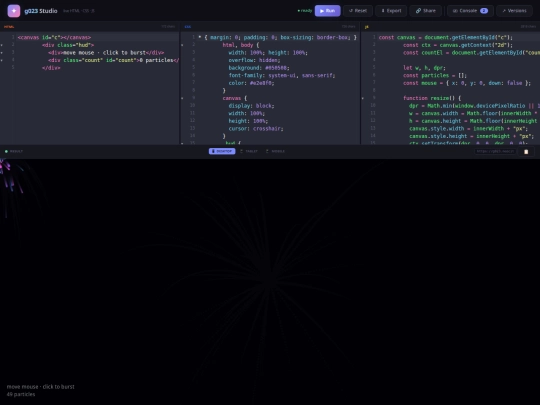Screen dimensions: 540x405
Task: Click 'font-family: system-ui' CSS line
Action: point(282,75)
